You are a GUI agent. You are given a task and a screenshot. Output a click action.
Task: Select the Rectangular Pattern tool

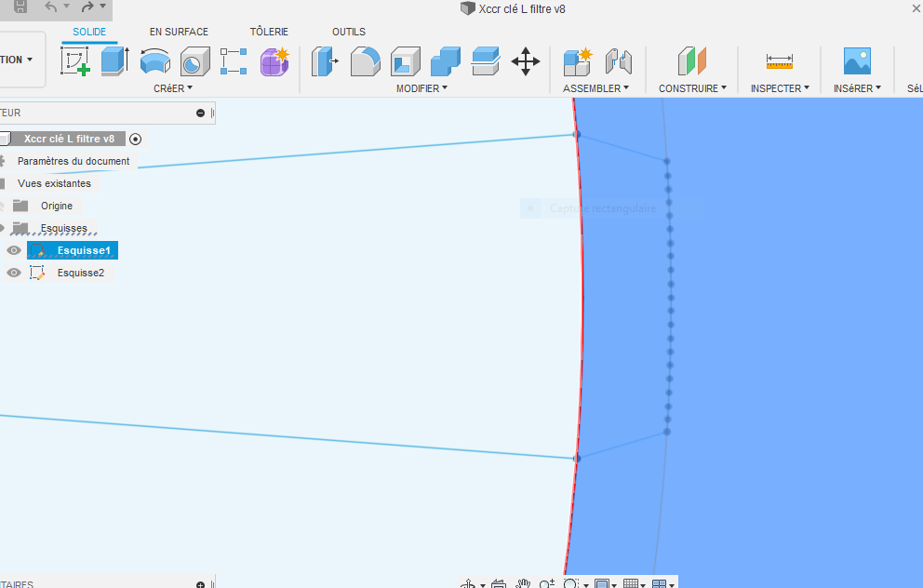[x=234, y=61]
